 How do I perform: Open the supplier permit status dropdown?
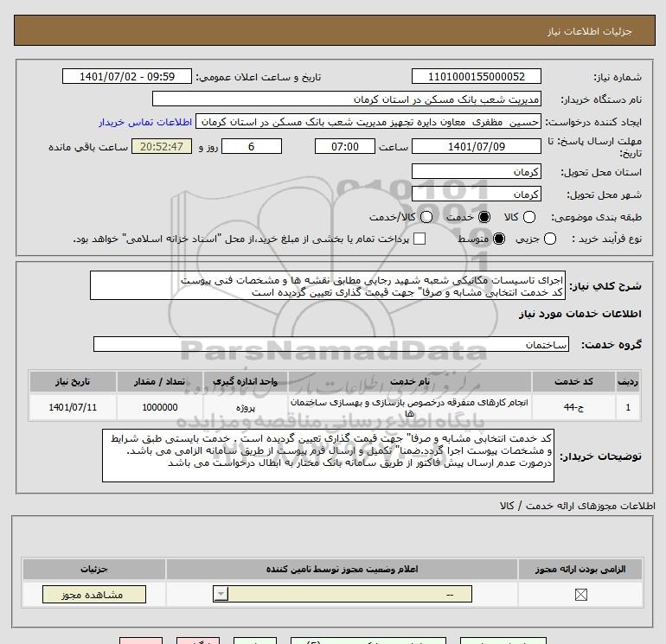(343, 594)
